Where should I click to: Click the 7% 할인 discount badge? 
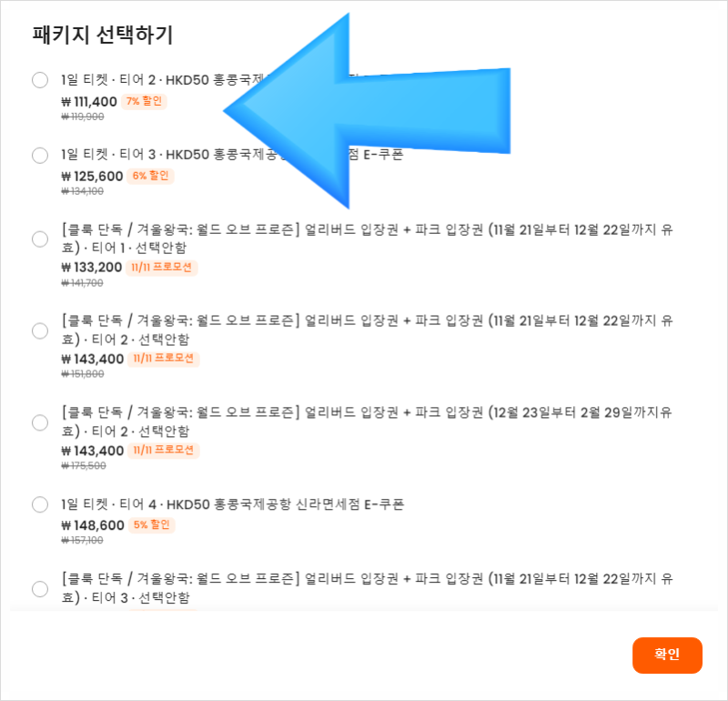tap(144, 101)
